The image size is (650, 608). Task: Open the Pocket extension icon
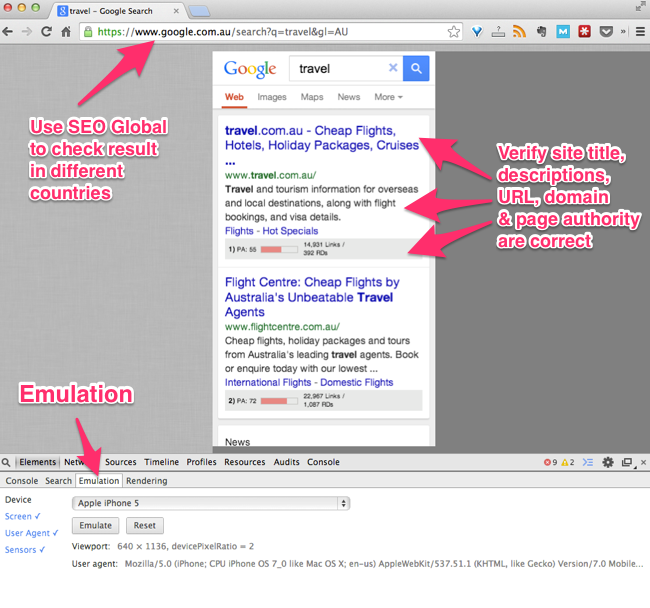(606, 31)
